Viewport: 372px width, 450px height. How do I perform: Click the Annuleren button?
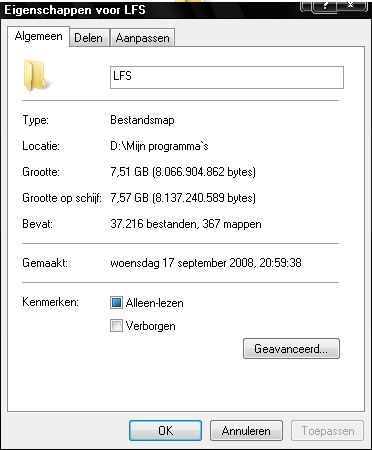coord(246,431)
